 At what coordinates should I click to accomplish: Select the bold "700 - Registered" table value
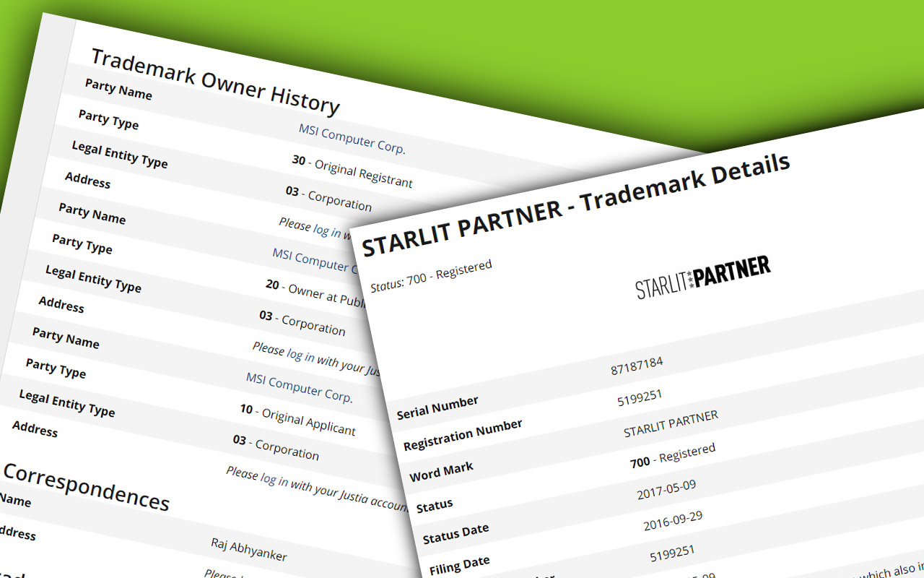pos(673,456)
